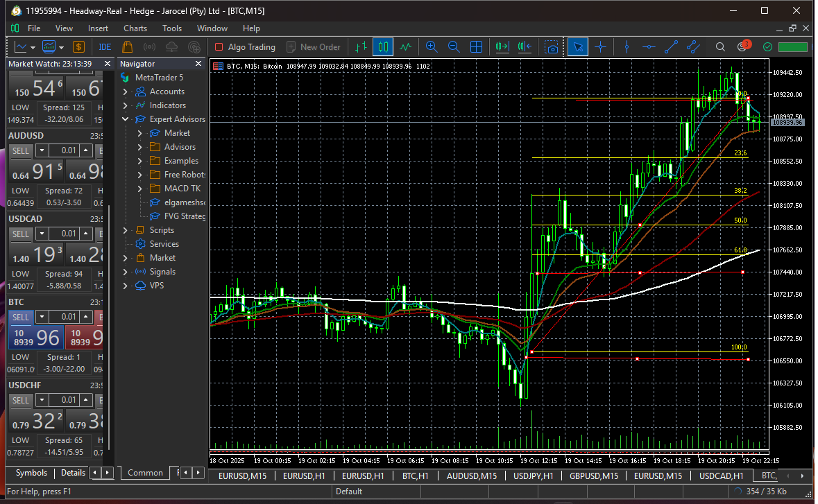Viewport: 818px width, 504px height.
Task: Toggle auto scroll chart to end
Action: [x=502, y=47]
